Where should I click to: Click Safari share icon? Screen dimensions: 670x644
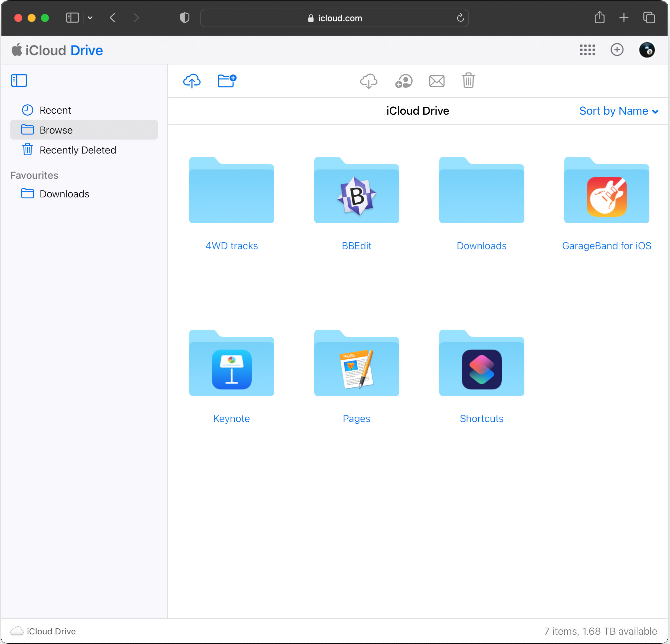[600, 17]
